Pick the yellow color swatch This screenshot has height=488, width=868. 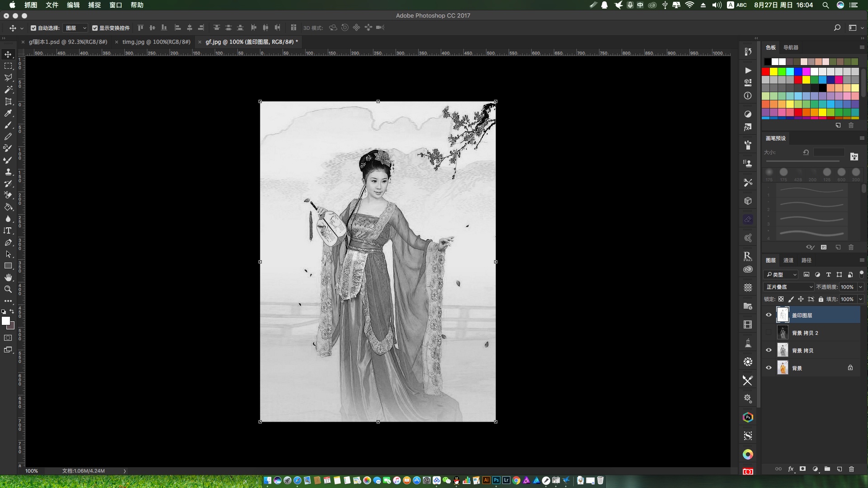click(x=774, y=71)
